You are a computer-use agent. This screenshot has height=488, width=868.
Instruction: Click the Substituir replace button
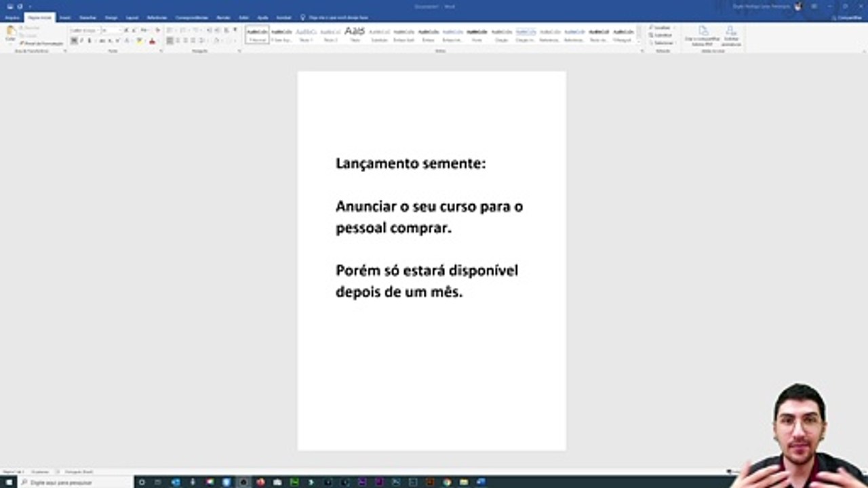pos(661,35)
